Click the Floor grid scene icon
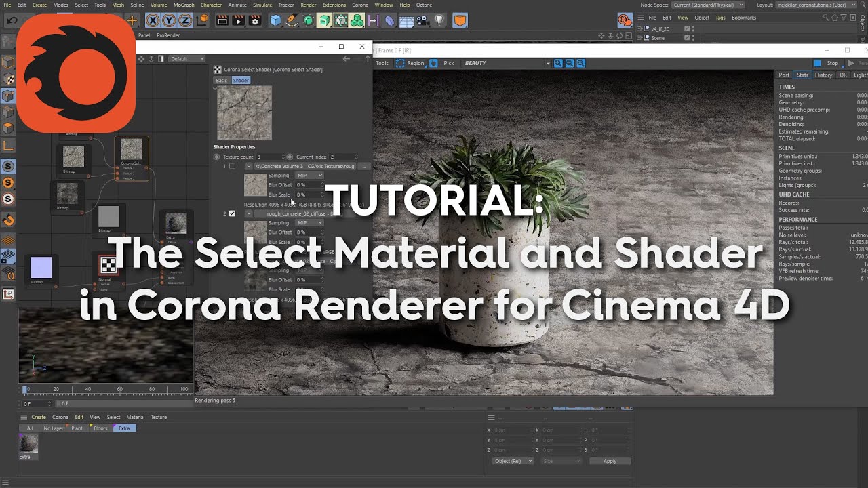868x488 pixels. click(407, 20)
